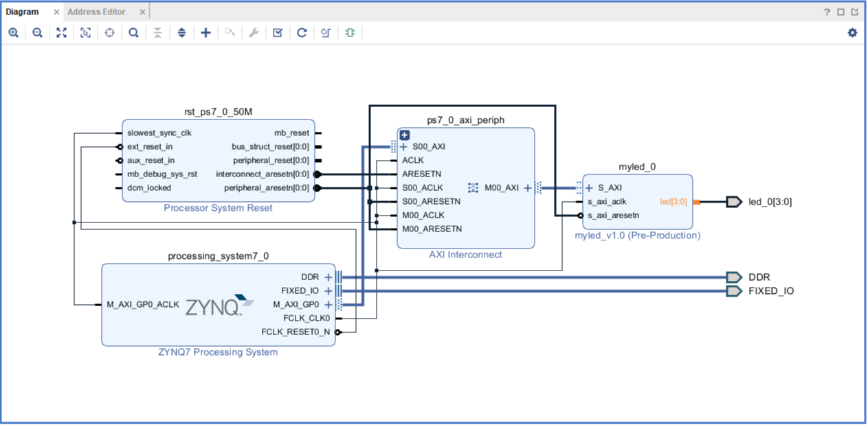The height and width of the screenshot is (425, 868).
Task: Open the Address Editor tab
Action: click(96, 12)
